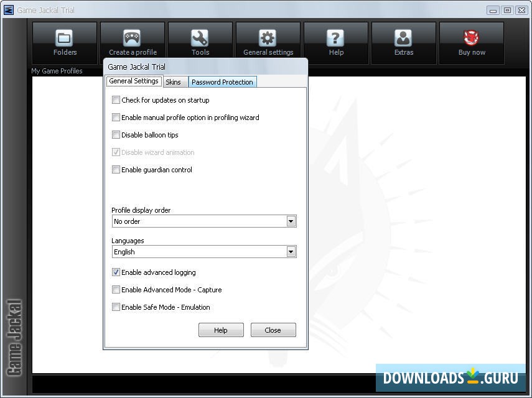Screen dimensions: 532x398
Task: Switch to the Password Protection tab
Action: 222,82
